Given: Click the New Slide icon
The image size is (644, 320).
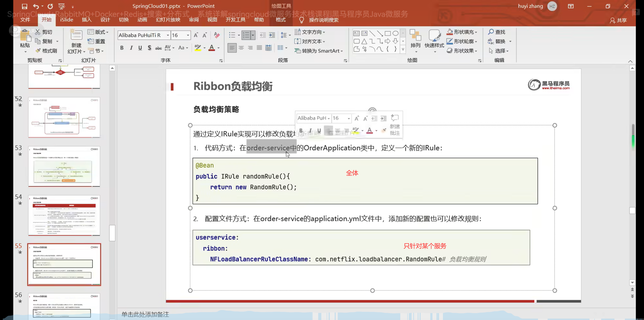Looking at the screenshot, I should click(76, 35).
